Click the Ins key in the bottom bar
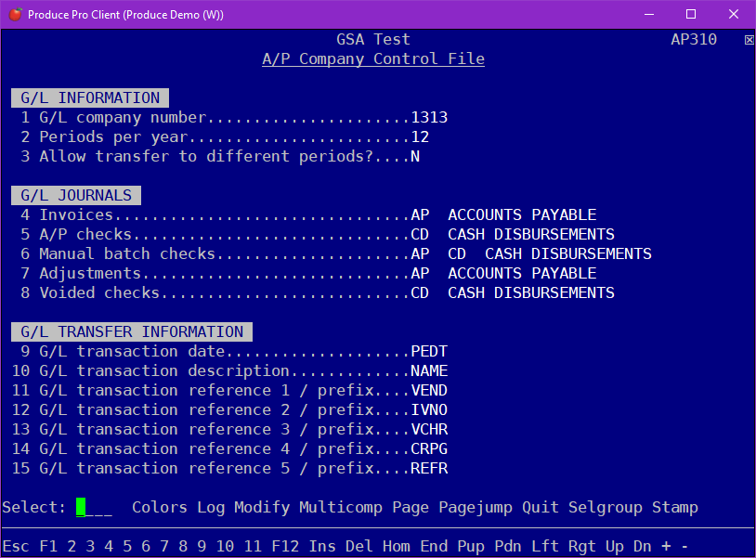 (x=322, y=546)
